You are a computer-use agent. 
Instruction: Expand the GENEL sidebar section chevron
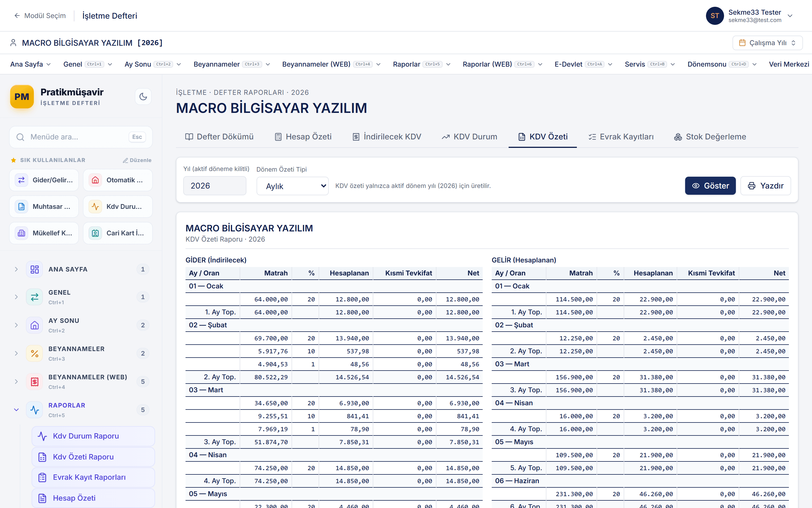(16, 297)
